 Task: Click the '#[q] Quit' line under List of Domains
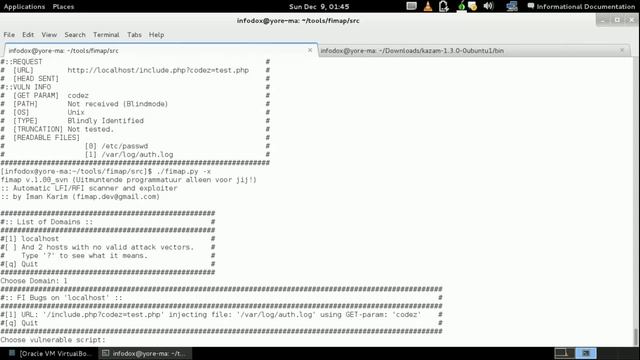coord(19,264)
